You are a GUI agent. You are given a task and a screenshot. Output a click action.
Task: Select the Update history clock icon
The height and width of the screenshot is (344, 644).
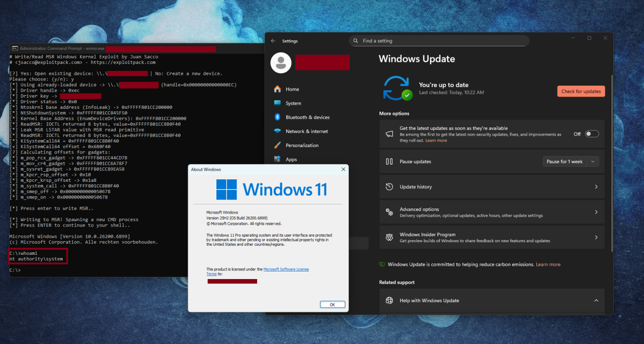389,186
